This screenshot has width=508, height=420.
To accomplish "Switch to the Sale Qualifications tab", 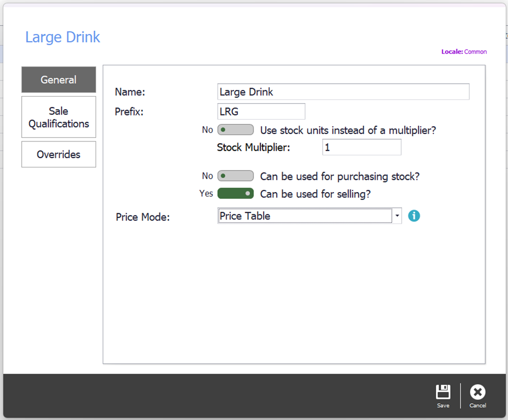I will 59,117.
